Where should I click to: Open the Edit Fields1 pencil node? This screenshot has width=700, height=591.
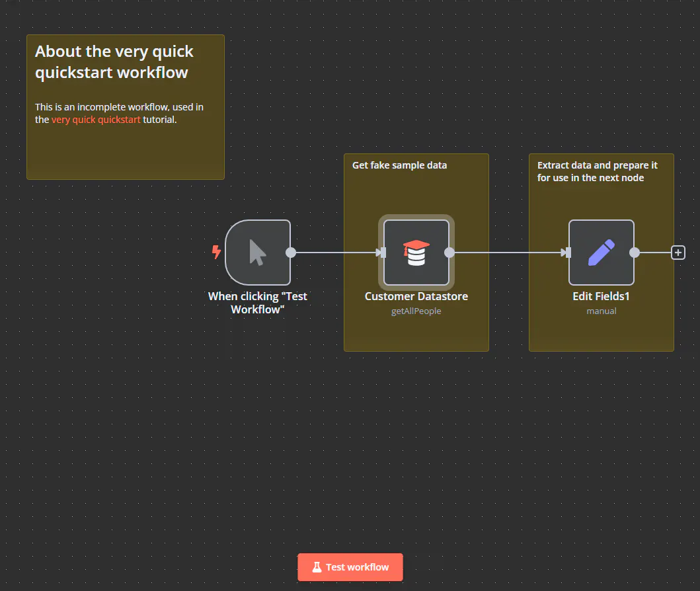click(602, 253)
